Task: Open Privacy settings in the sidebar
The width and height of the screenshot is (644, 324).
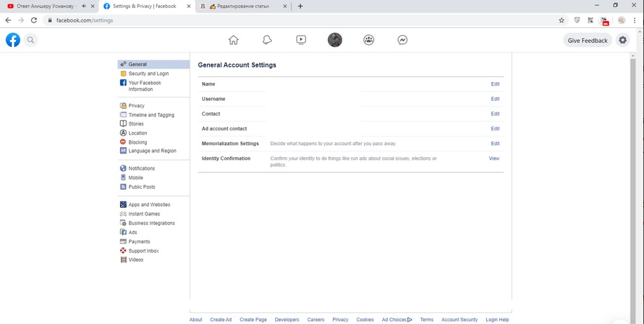Action: 136,106
